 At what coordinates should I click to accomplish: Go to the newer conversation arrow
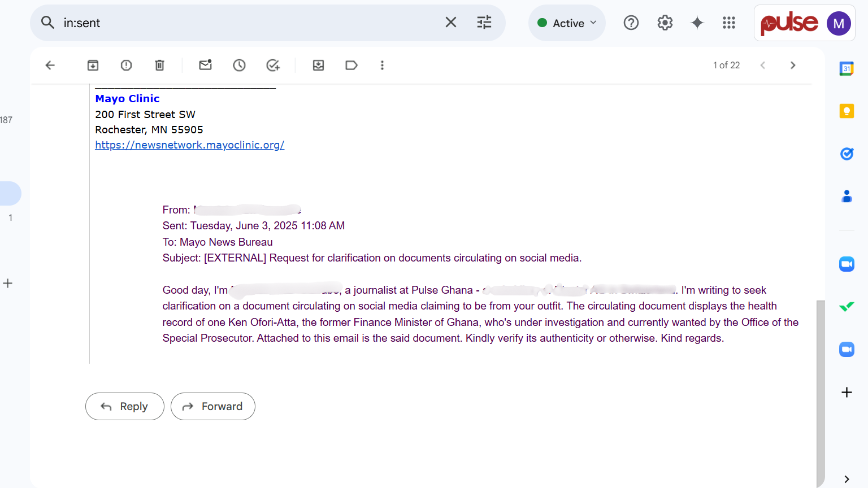[763, 66]
